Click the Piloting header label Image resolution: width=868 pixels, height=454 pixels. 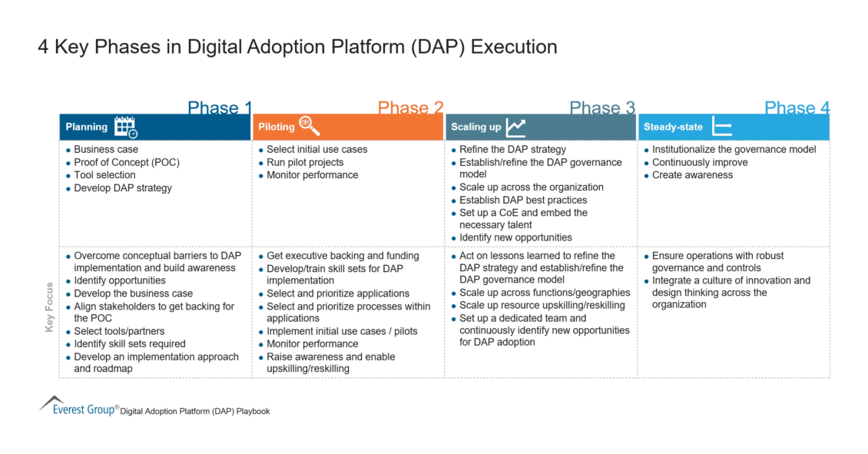[x=277, y=128]
